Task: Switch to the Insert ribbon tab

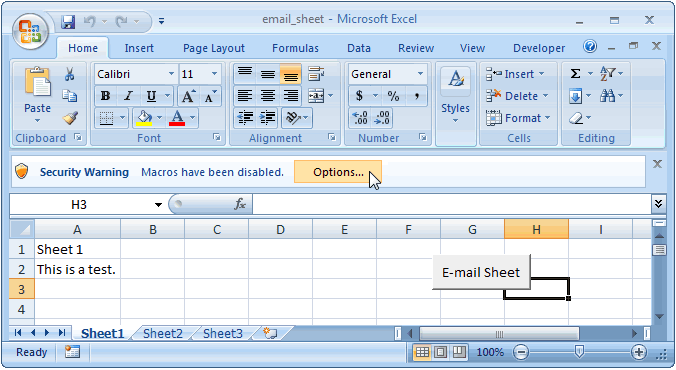Action: click(139, 48)
